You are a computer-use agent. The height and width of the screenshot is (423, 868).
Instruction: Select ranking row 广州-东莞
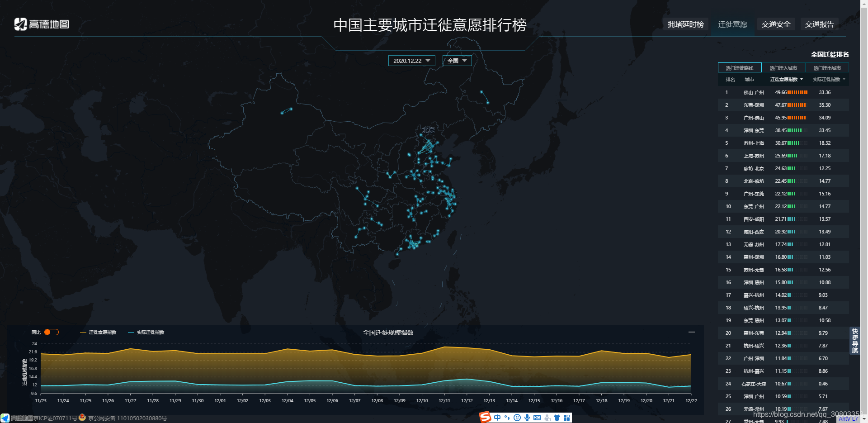point(783,194)
